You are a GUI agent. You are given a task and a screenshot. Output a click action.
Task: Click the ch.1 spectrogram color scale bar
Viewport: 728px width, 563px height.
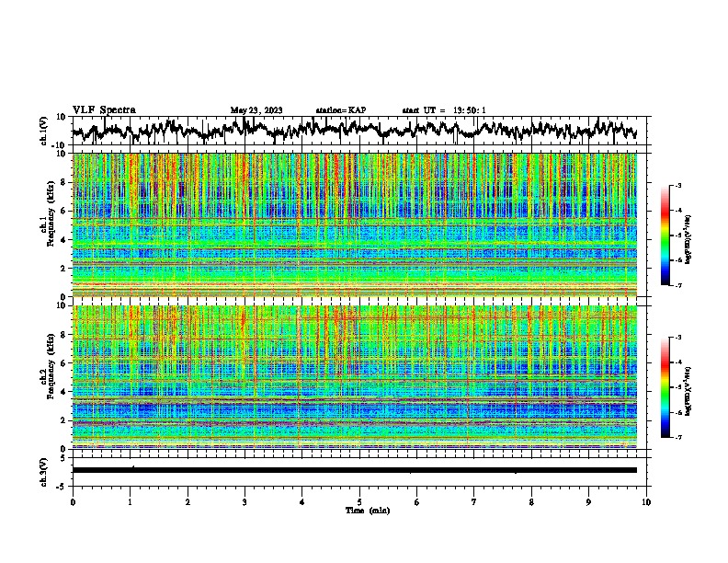(665, 236)
